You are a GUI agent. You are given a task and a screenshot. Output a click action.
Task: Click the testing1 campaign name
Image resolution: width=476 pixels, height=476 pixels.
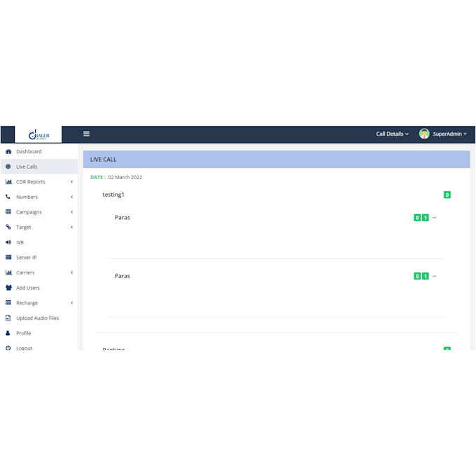113,195
